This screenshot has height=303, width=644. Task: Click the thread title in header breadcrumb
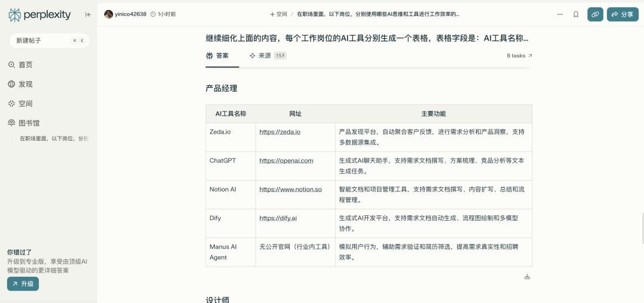[x=378, y=14]
